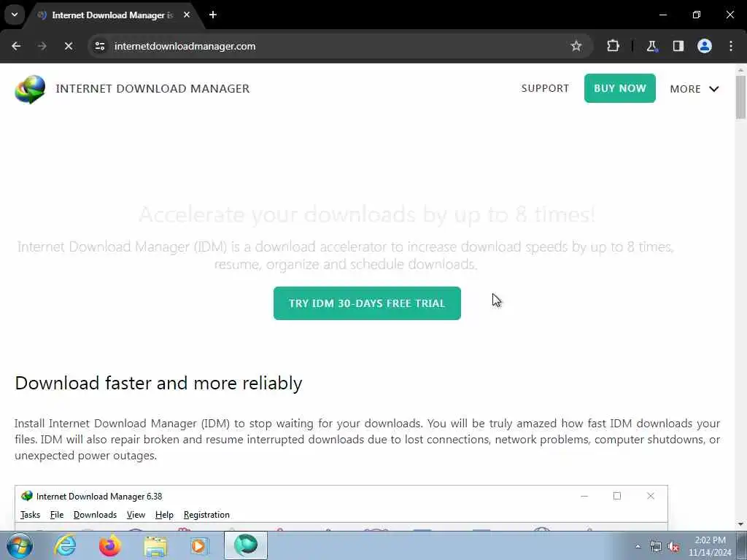Image resolution: width=747 pixels, height=560 pixels.
Task: Click TRY IDM 30-DAYS FREE TRIAL button
Action: (x=367, y=303)
